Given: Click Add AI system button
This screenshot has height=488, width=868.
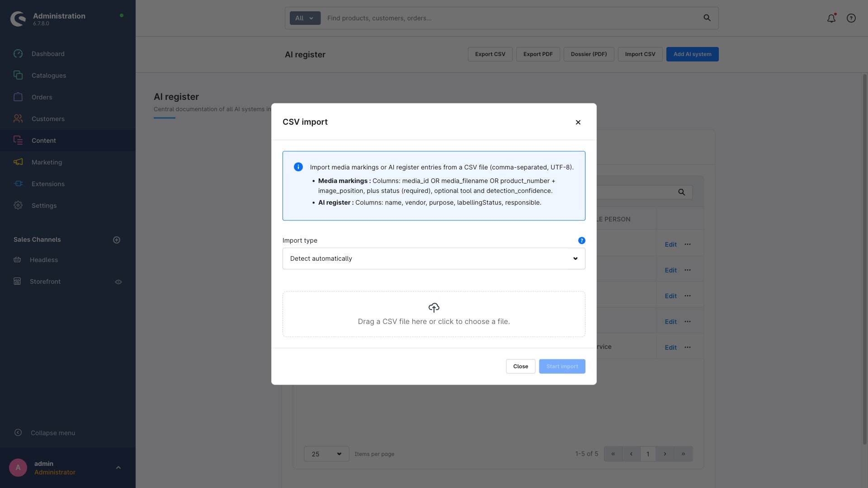Looking at the screenshot, I should (692, 54).
